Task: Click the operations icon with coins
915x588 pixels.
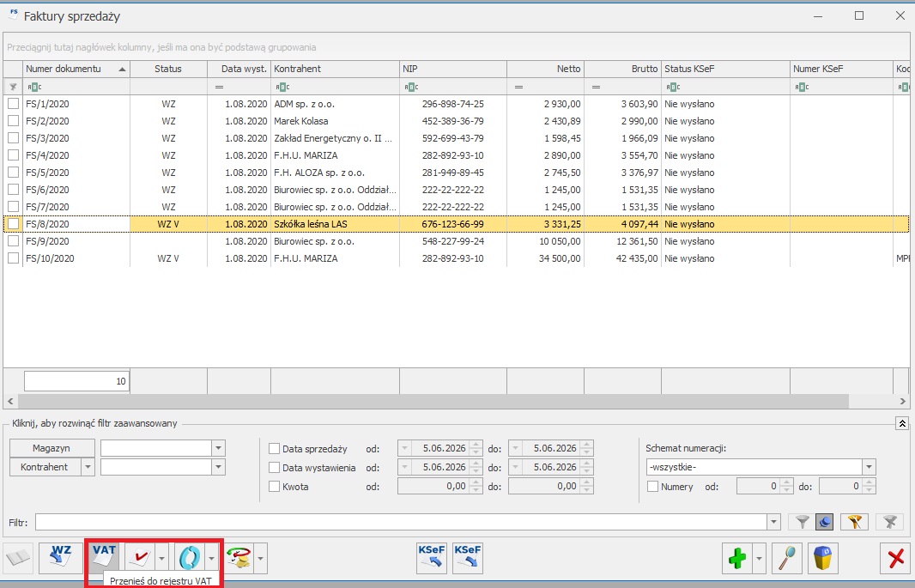Action: (239, 558)
